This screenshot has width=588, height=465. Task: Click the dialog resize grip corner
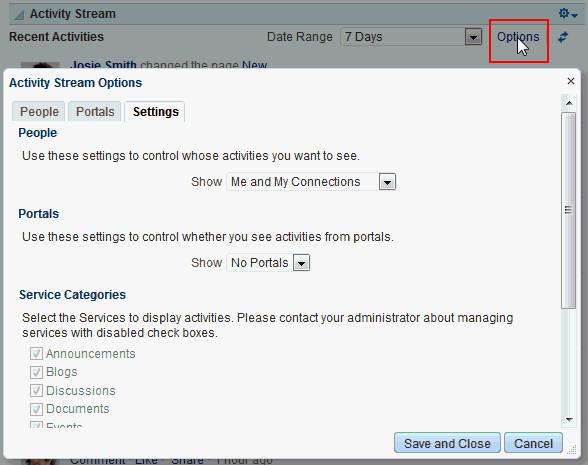click(x=572, y=450)
